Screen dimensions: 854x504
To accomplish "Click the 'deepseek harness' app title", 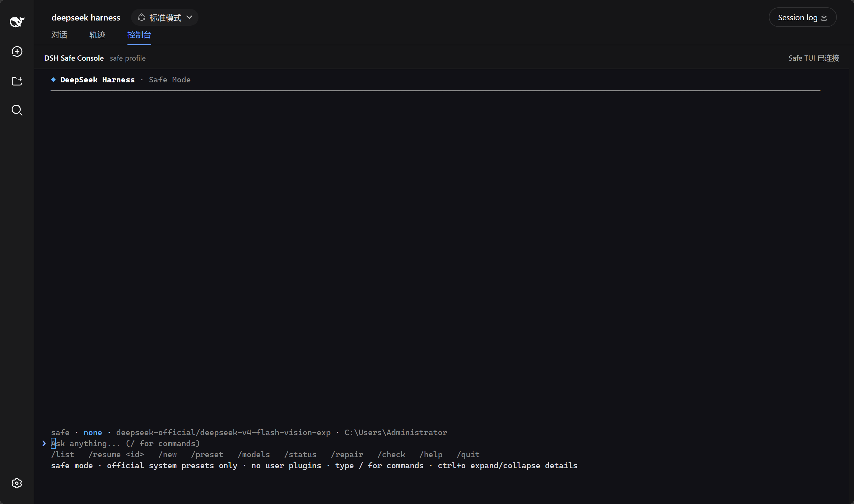I will click(85, 18).
